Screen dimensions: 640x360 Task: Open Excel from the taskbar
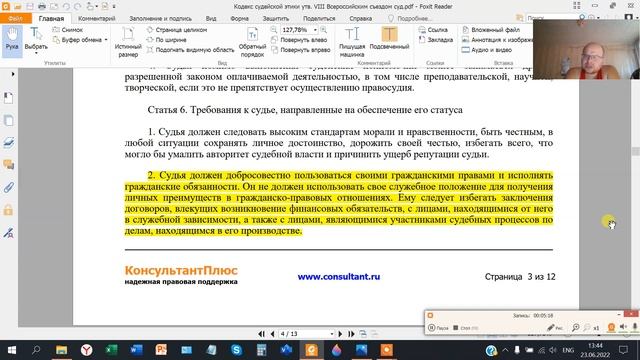click(111, 350)
